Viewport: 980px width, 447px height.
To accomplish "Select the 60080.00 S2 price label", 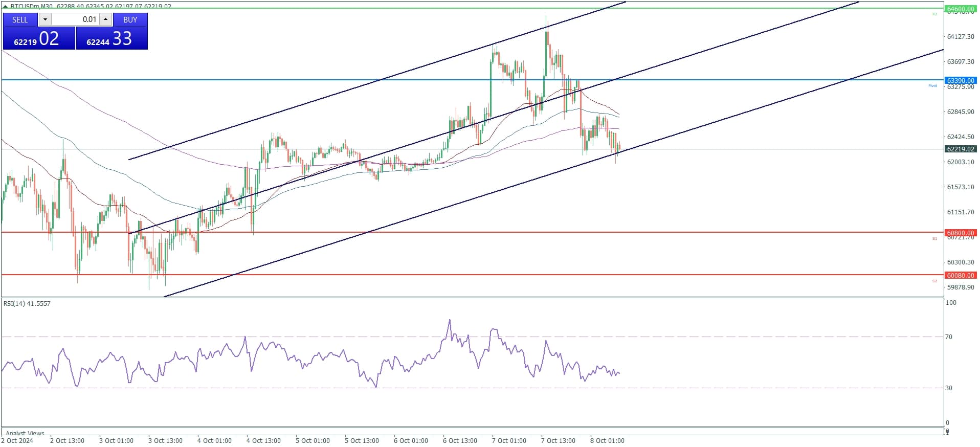I will (x=960, y=275).
